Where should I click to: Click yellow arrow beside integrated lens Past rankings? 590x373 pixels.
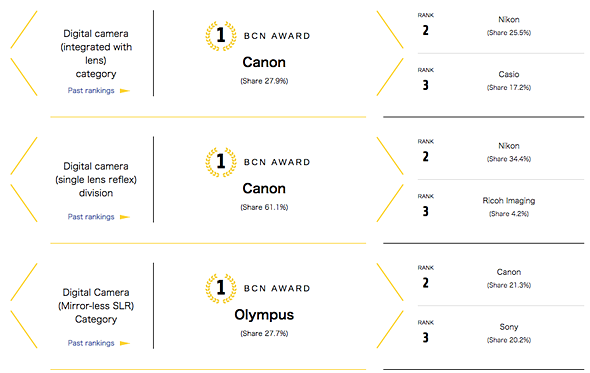pos(125,91)
